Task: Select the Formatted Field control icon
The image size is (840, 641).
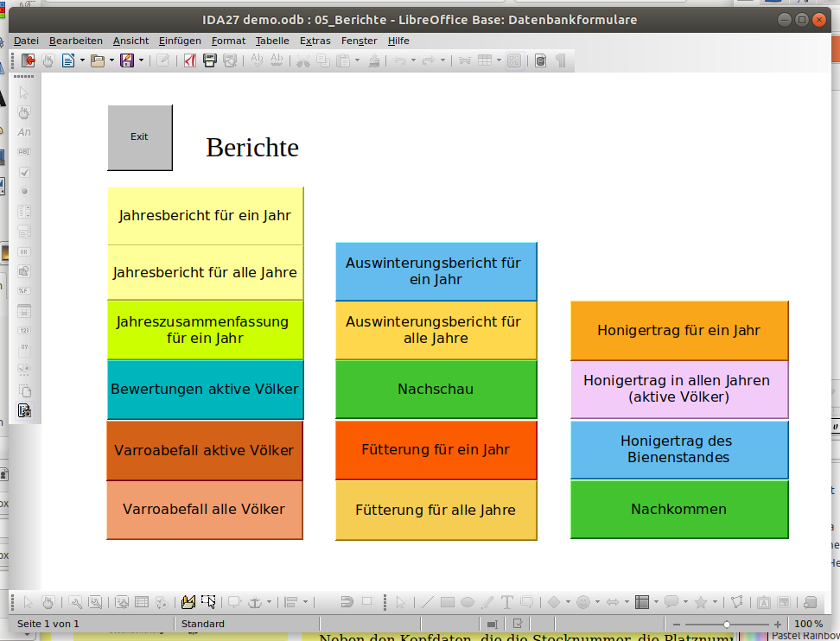Action: point(24,291)
